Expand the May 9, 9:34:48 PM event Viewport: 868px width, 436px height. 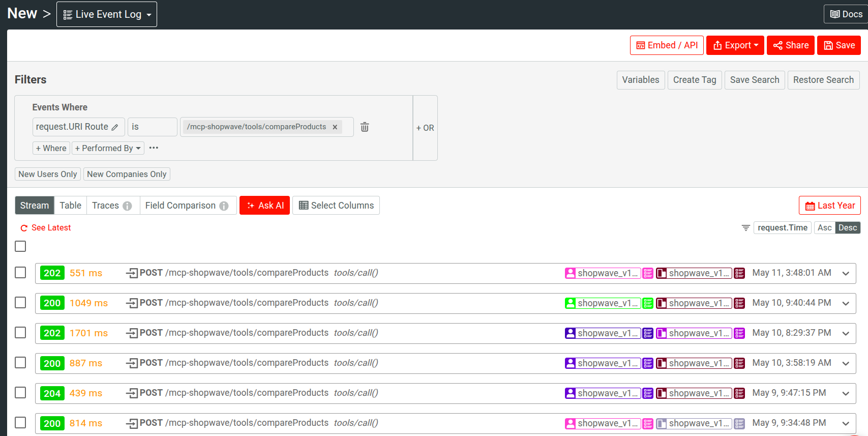pos(846,423)
